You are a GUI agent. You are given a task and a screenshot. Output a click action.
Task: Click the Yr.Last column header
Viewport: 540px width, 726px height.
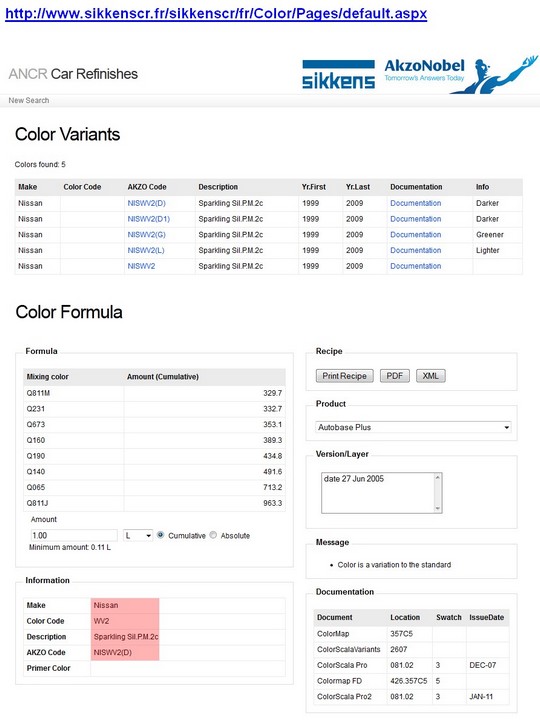click(358, 187)
